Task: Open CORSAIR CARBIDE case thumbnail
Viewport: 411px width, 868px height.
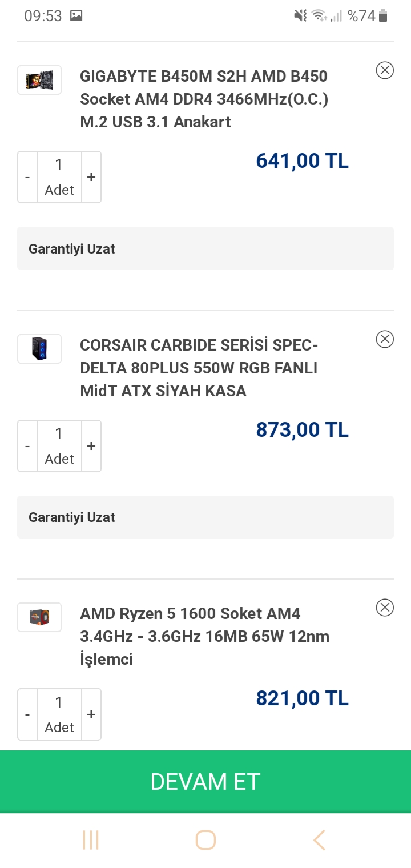Action: pyautogui.click(x=39, y=348)
